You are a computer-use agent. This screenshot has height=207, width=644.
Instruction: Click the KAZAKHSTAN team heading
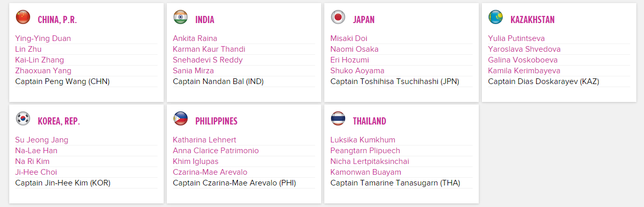pos(532,20)
